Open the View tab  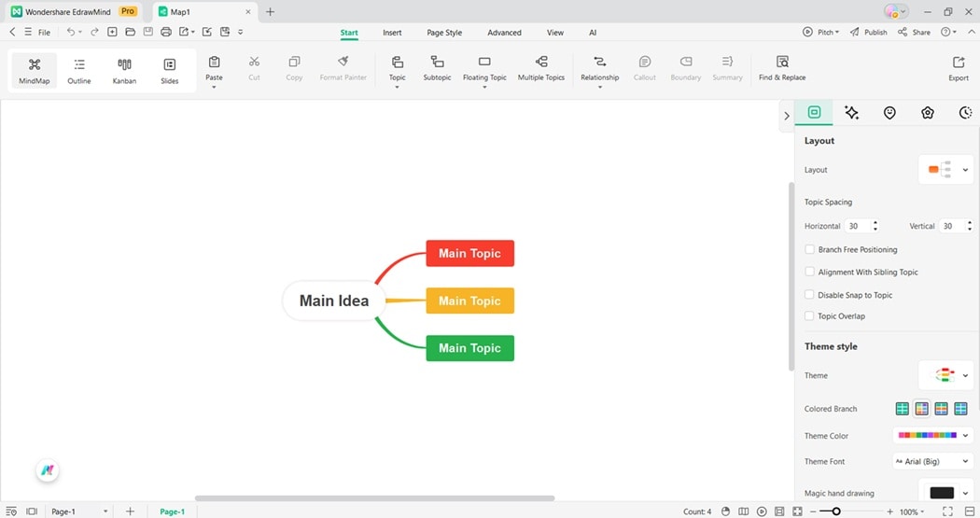tap(555, 33)
